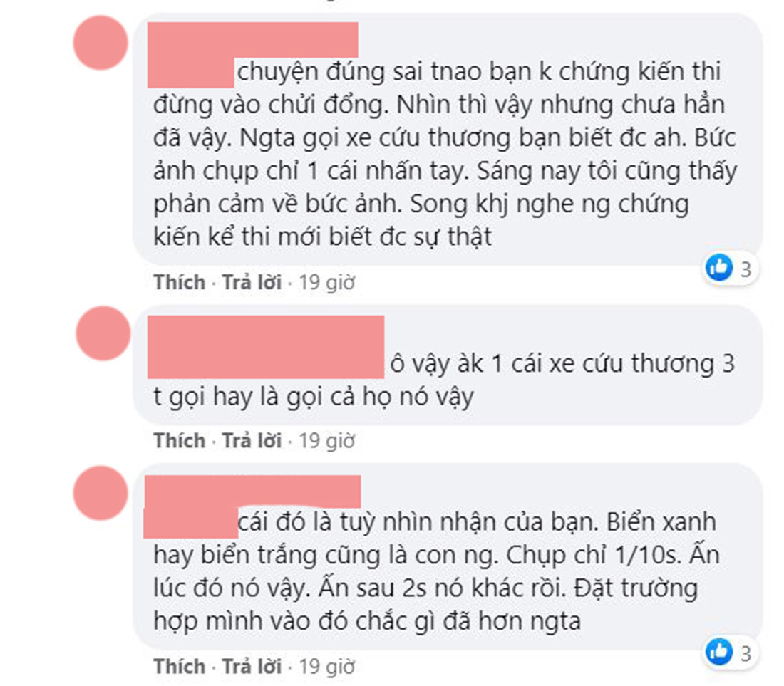Open the 19 giờ timestamp of first comment
Image resolution: width=784 pixels, height=686 pixels.
pos(327,283)
